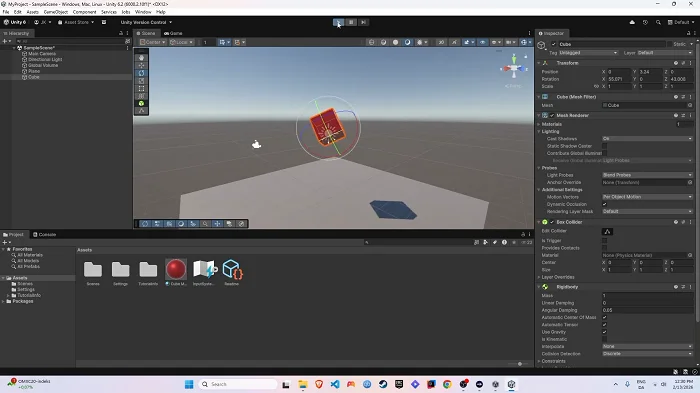Click the Edit Collider button icon
This screenshot has height=393, width=700.
click(x=607, y=231)
